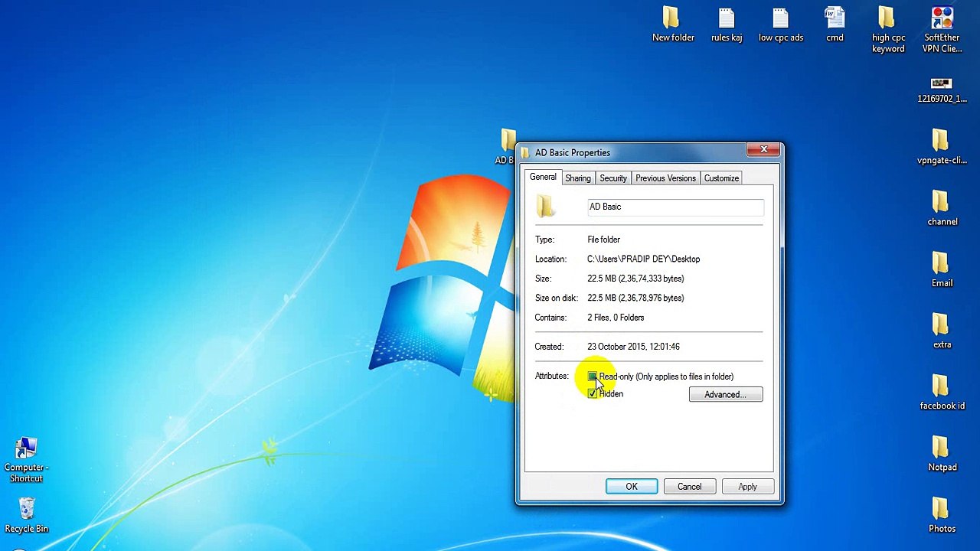980x551 pixels.
Task: Toggle the Read-only attribute checkbox
Action: click(x=593, y=377)
